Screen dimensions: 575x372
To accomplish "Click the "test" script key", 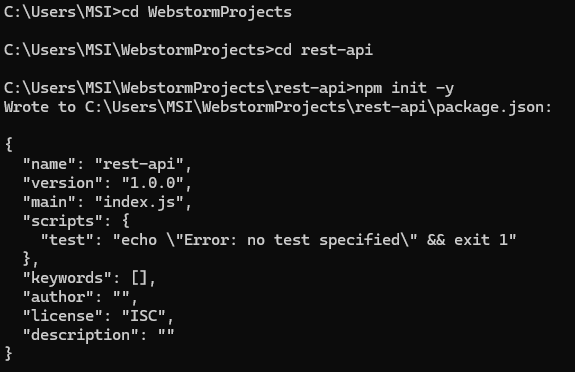I will point(67,240).
